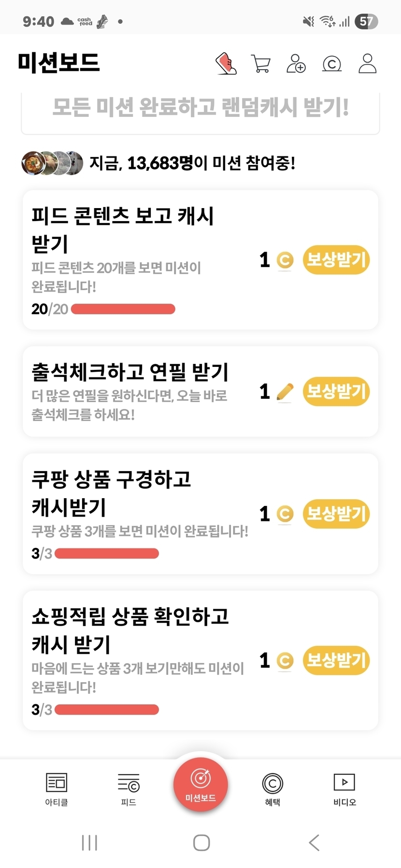Claim pencil reward for attendance check

coord(336,391)
